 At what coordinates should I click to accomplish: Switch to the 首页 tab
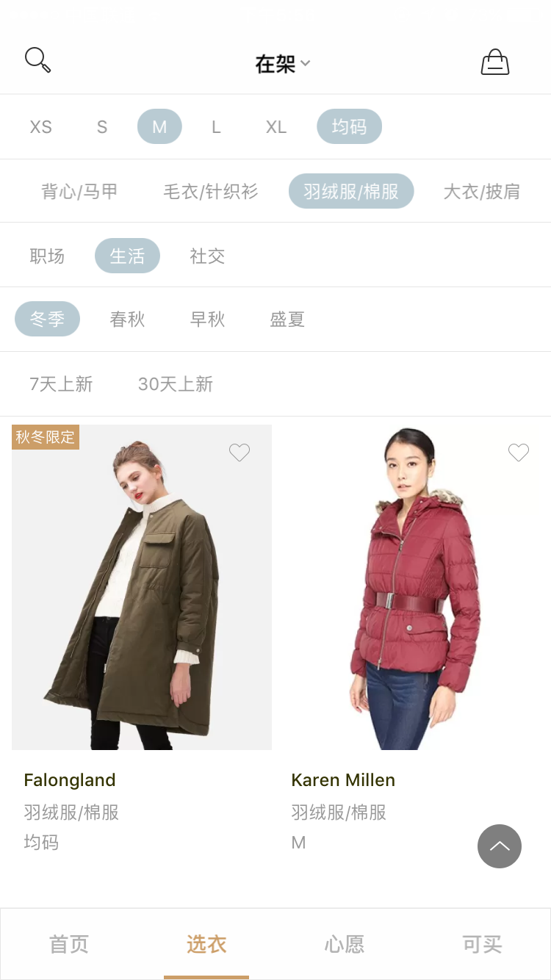69,944
